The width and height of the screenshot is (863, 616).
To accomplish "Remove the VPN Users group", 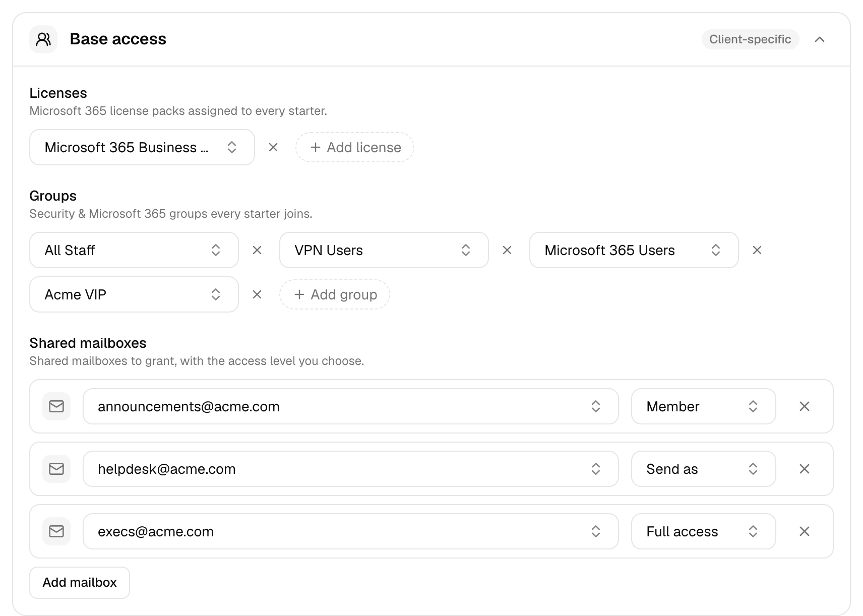I will click(507, 250).
